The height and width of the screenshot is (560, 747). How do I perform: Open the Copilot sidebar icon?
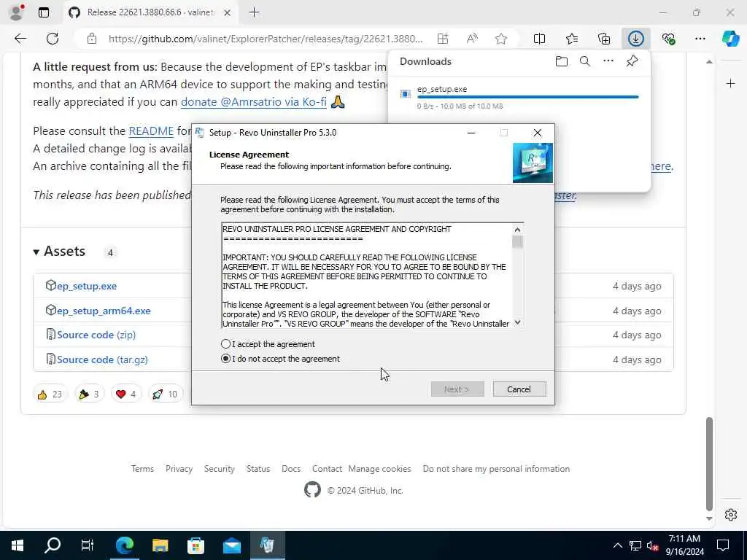pos(730,39)
